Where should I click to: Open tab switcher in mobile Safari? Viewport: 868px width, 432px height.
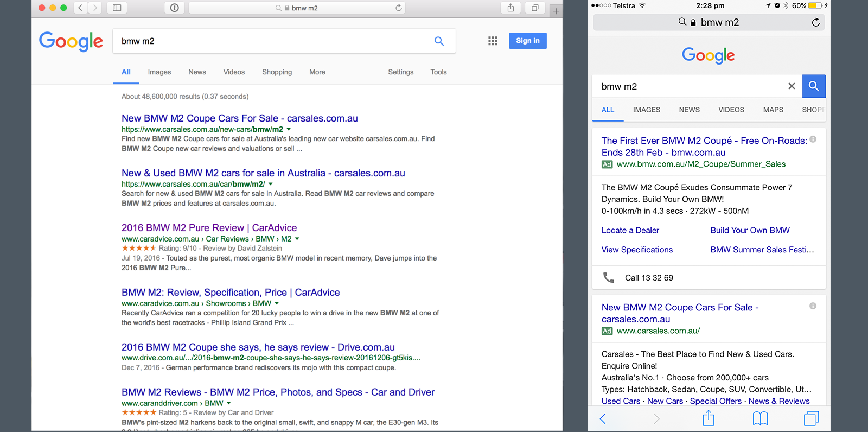tap(812, 418)
